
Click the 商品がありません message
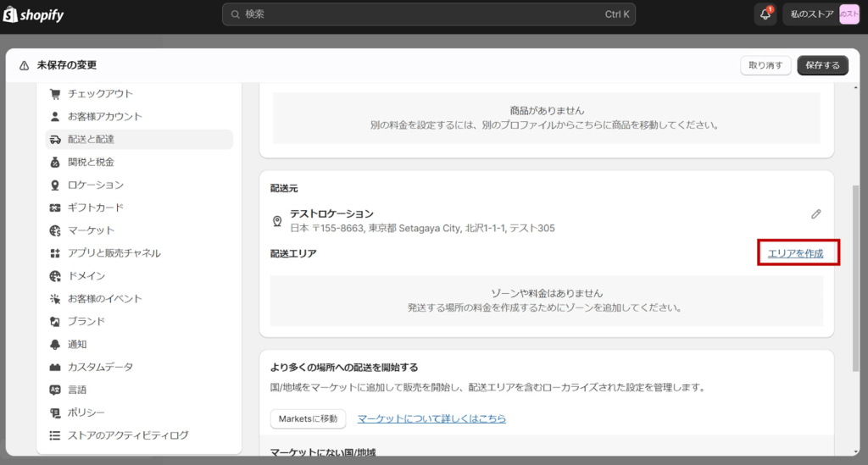(547, 111)
